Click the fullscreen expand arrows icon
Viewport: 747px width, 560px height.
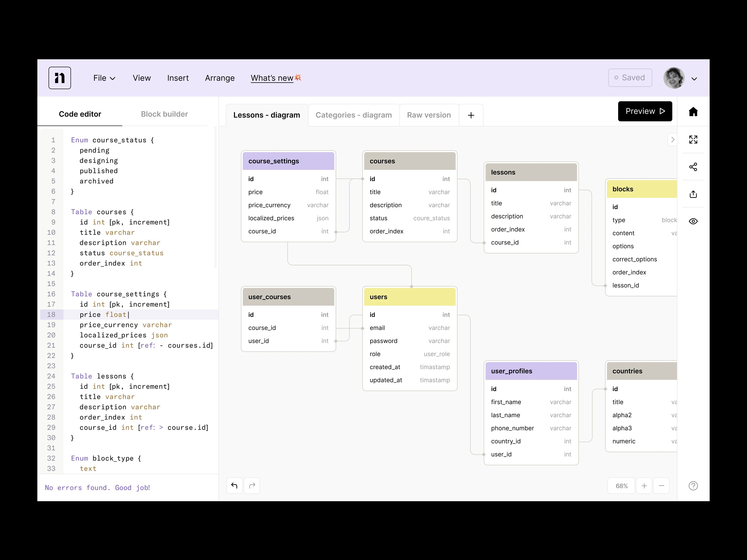(x=693, y=139)
